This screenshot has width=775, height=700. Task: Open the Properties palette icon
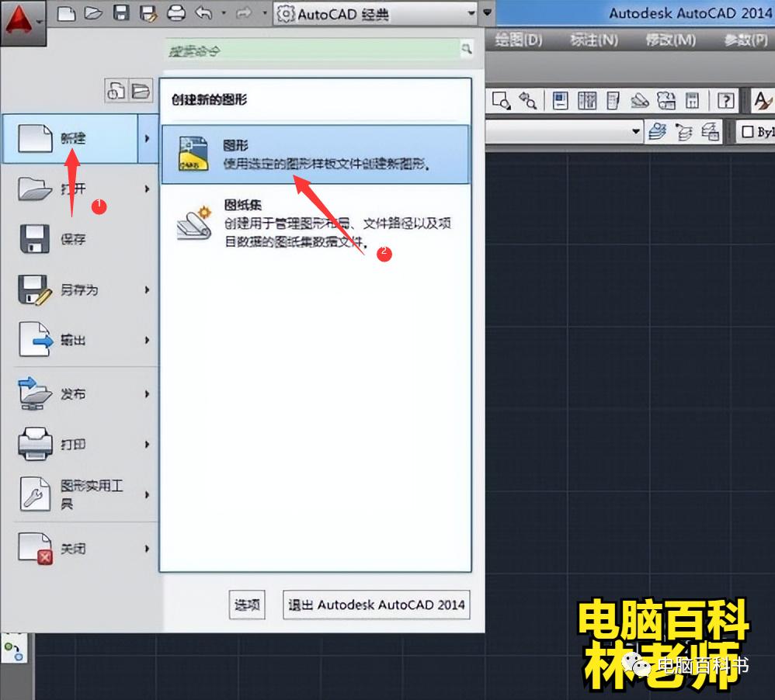coord(560,99)
